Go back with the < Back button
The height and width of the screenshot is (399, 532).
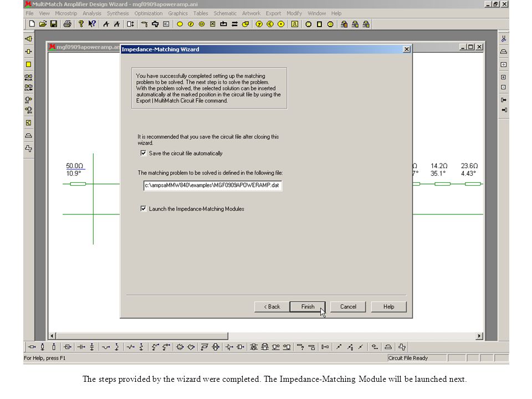(272, 306)
